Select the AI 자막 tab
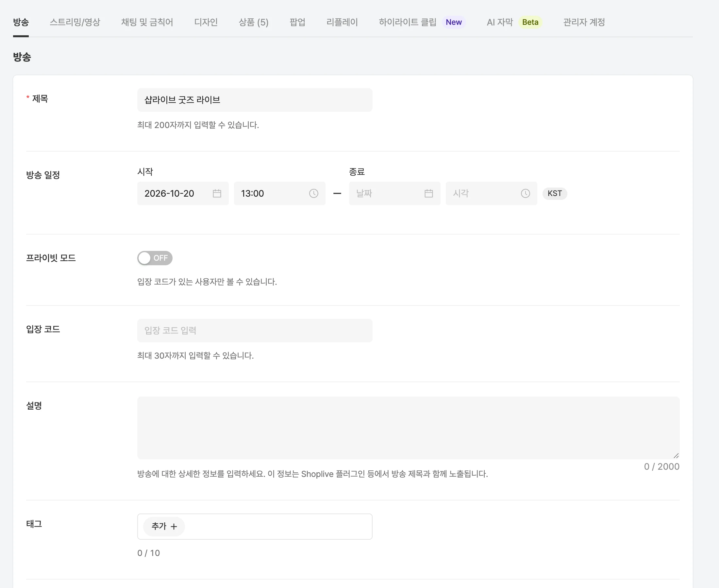Viewport: 719px width, 588px height. (500, 22)
